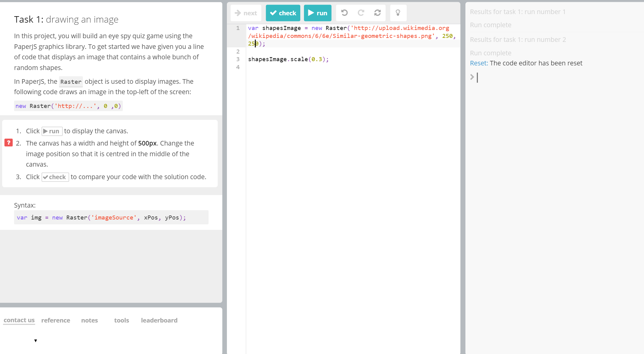Click line 3 shapesImage.scale code
Viewport: 644px width, 354px height.
288,59
